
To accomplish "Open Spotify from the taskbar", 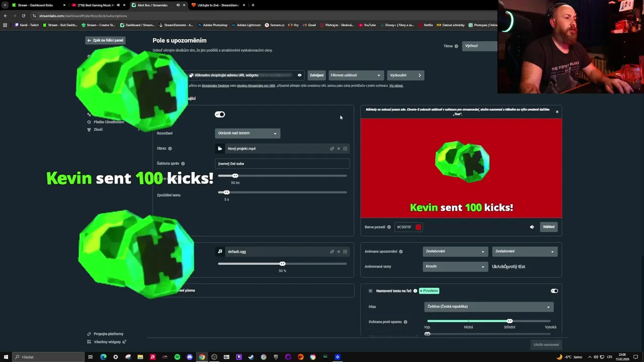I will (x=177, y=357).
